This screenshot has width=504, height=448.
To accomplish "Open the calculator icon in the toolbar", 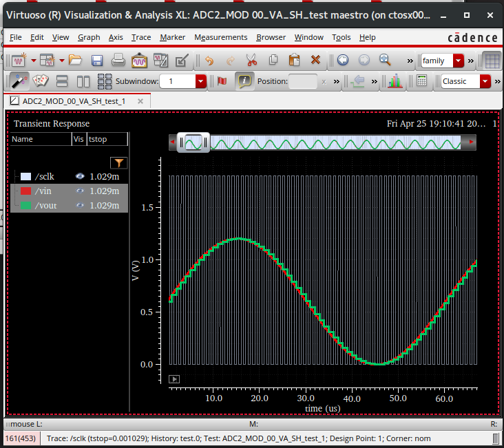I will coord(421,81).
